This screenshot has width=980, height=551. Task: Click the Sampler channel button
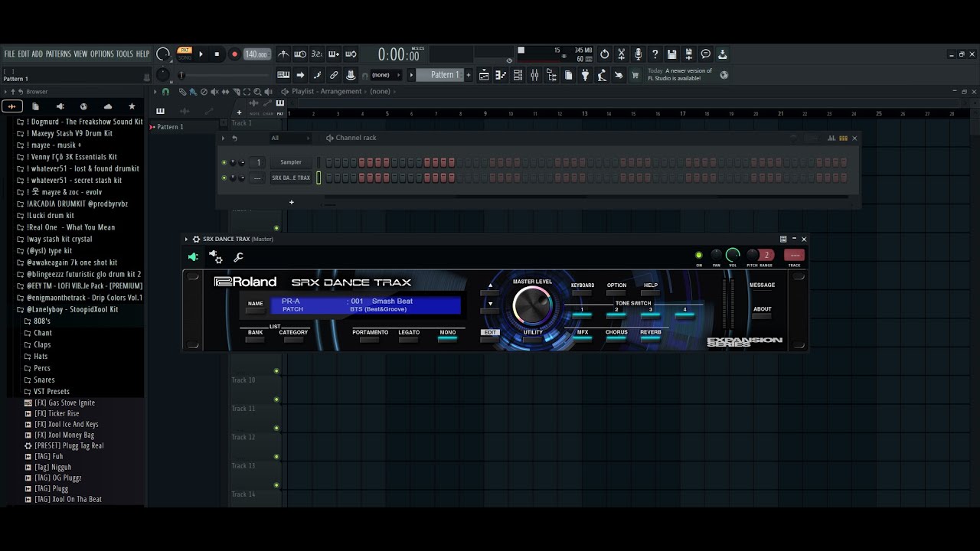[291, 162]
